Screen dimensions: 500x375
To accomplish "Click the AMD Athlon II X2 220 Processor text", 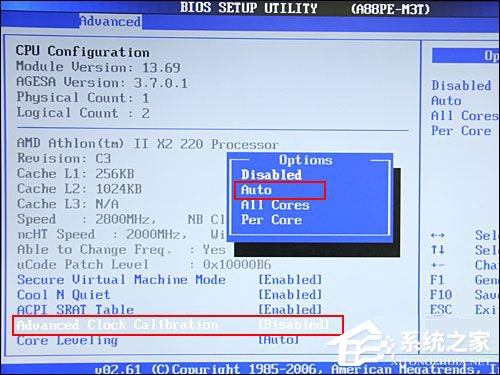I will pyautogui.click(x=148, y=144).
